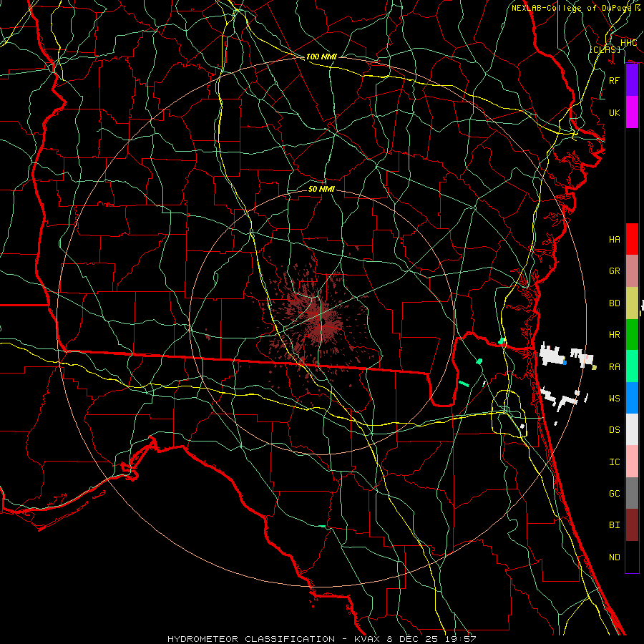Click the '19:57' timestamp
The image size is (644, 644).
[x=459, y=639]
